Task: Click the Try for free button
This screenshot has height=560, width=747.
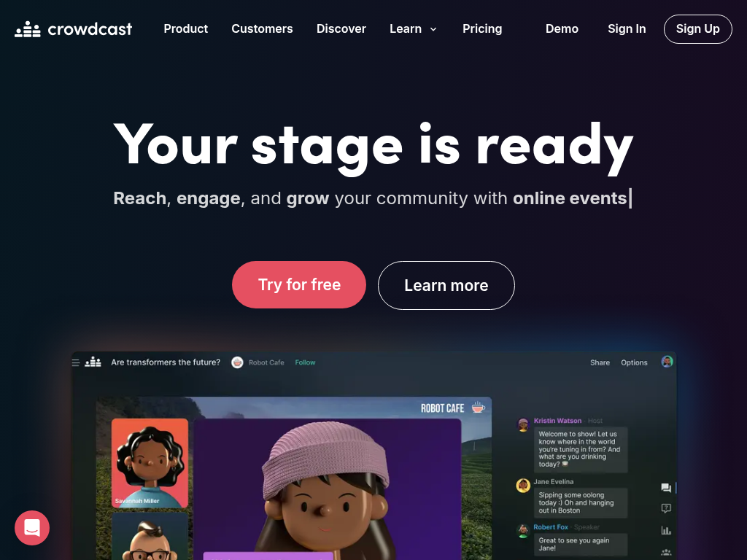Action: pyautogui.click(x=298, y=285)
